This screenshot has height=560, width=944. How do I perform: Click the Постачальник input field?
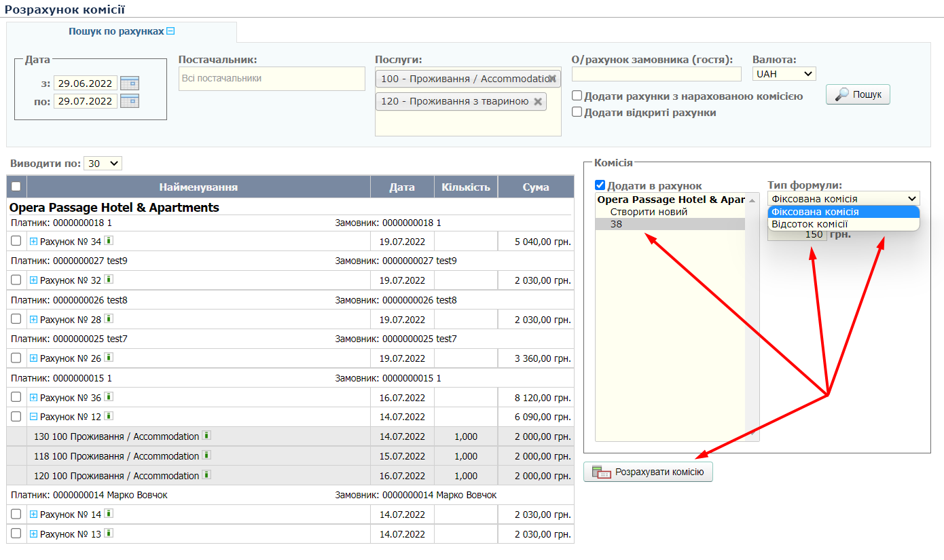[x=272, y=79]
